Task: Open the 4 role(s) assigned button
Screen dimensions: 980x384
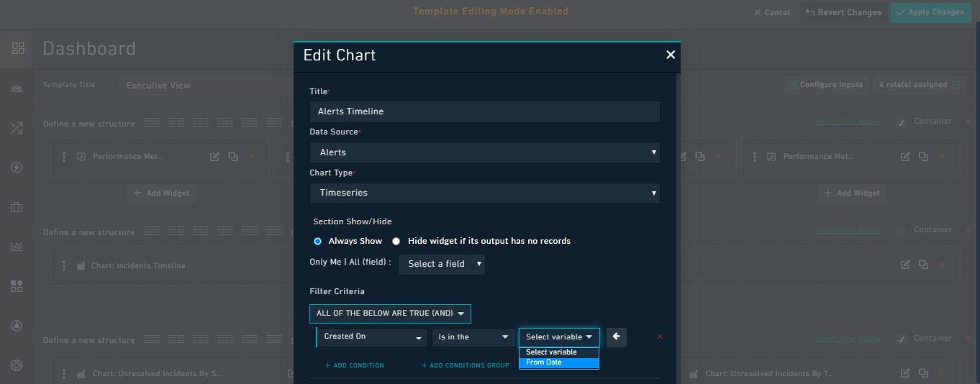Action: [x=920, y=85]
